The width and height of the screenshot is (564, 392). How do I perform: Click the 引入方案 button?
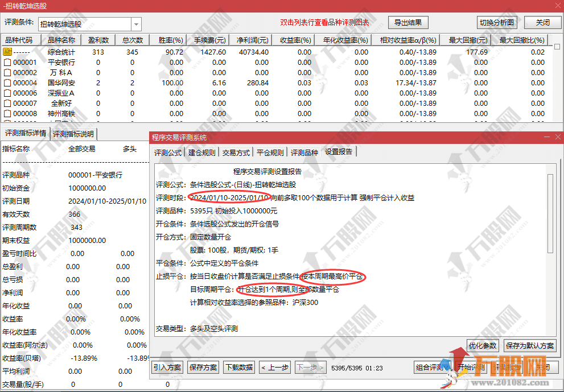(167, 367)
